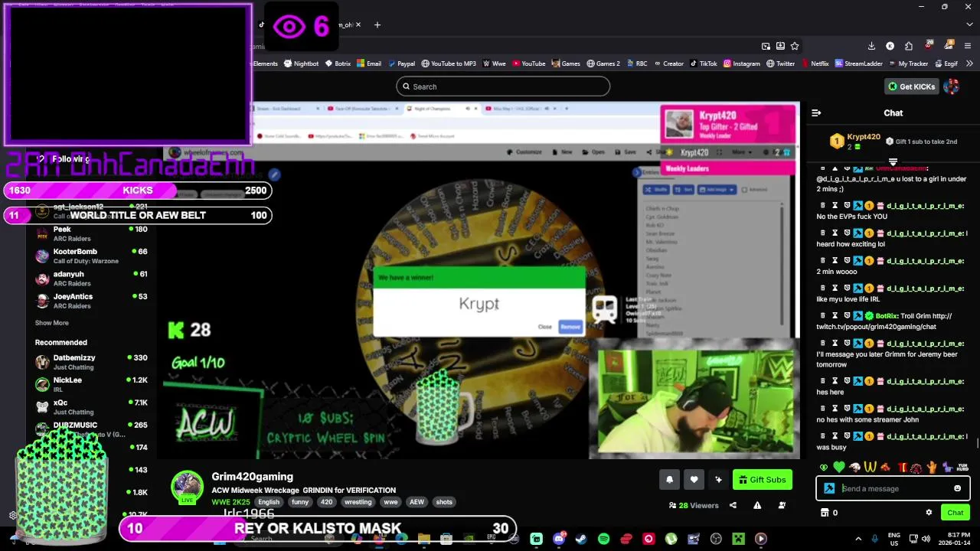Open the shop icon below the chat input
Image resolution: width=980 pixels, height=551 pixels.
pyautogui.click(x=825, y=513)
